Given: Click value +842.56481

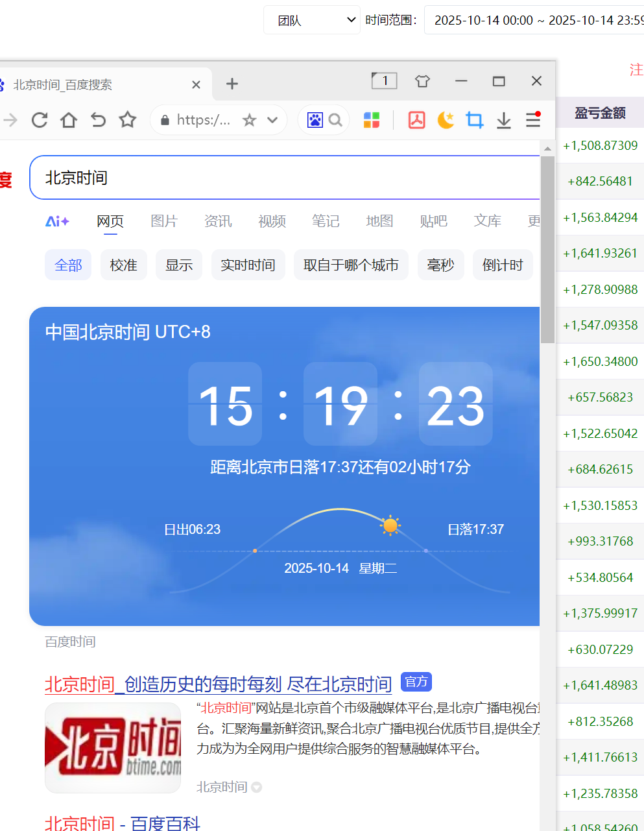Looking at the screenshot, I should coord(600,181).
